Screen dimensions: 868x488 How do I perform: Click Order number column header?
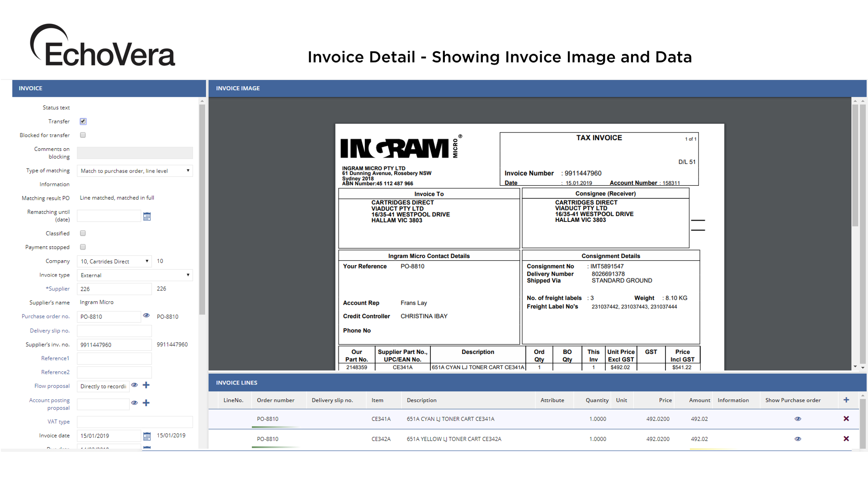click(275, 400)
